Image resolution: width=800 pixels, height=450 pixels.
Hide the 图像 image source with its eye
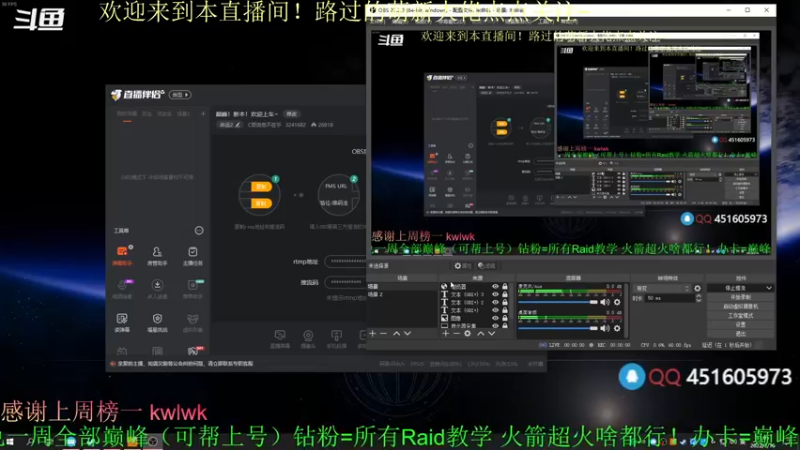pyautogui.click(x=495, y=318)
